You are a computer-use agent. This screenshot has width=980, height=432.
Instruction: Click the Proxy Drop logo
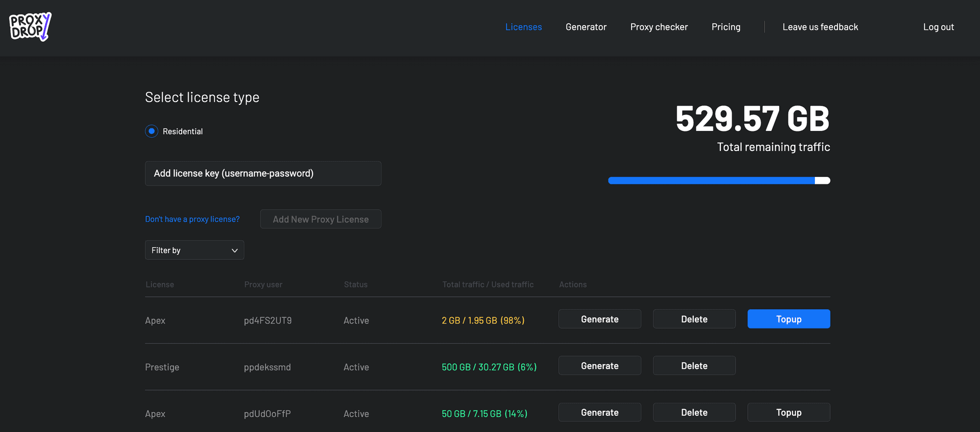pos(30,27)
